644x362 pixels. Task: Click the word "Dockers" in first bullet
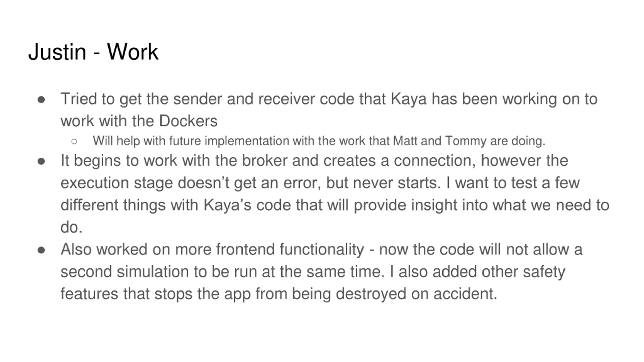pyautogui.click(x=188, y=121)
